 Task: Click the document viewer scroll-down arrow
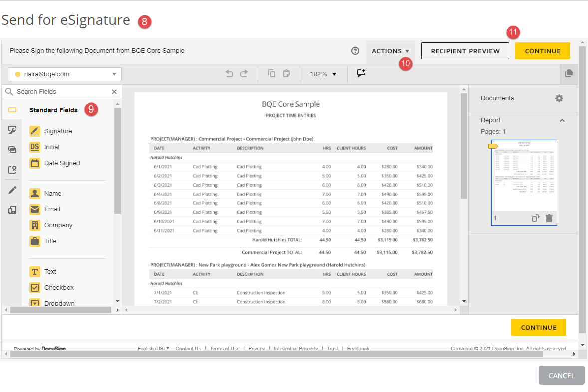point(464,301)
